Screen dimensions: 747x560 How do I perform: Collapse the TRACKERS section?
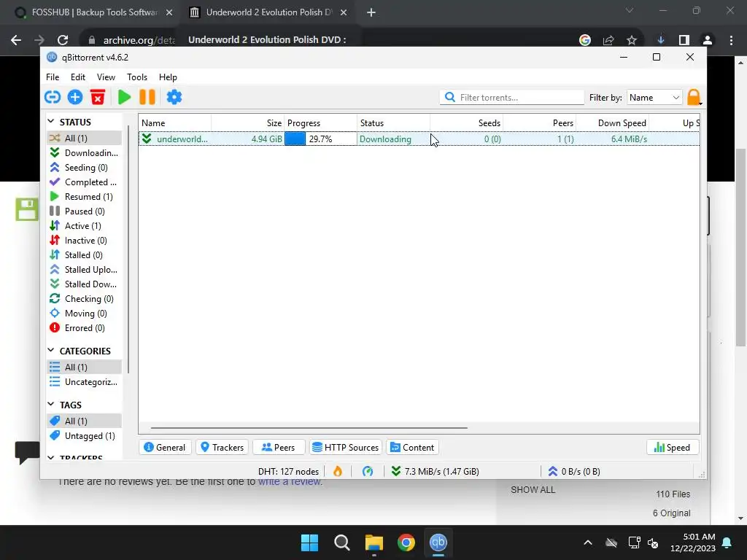[51, 458]
